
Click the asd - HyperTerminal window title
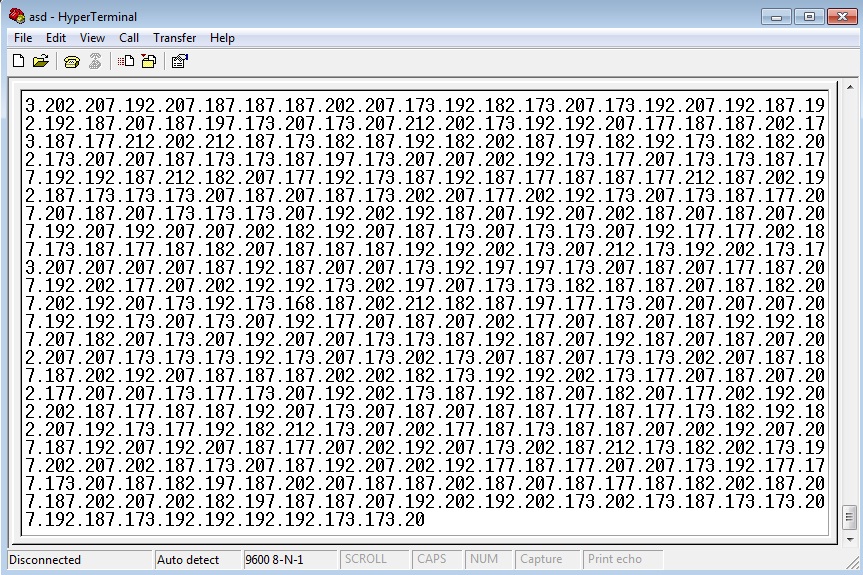[83, 17]
